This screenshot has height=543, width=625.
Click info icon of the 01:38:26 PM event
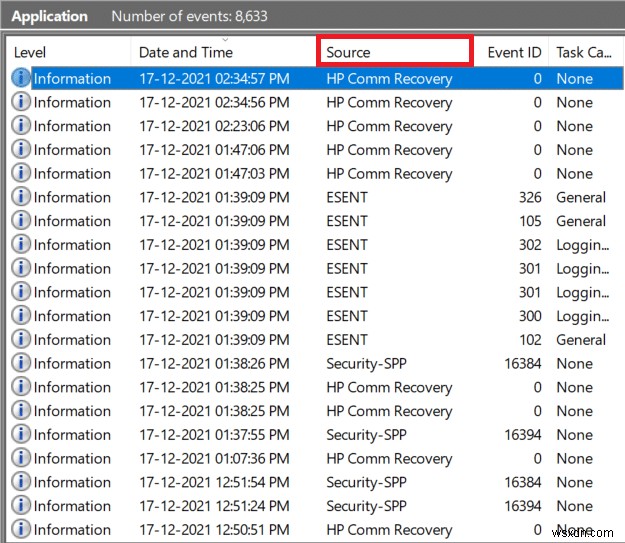coord(21,363)
